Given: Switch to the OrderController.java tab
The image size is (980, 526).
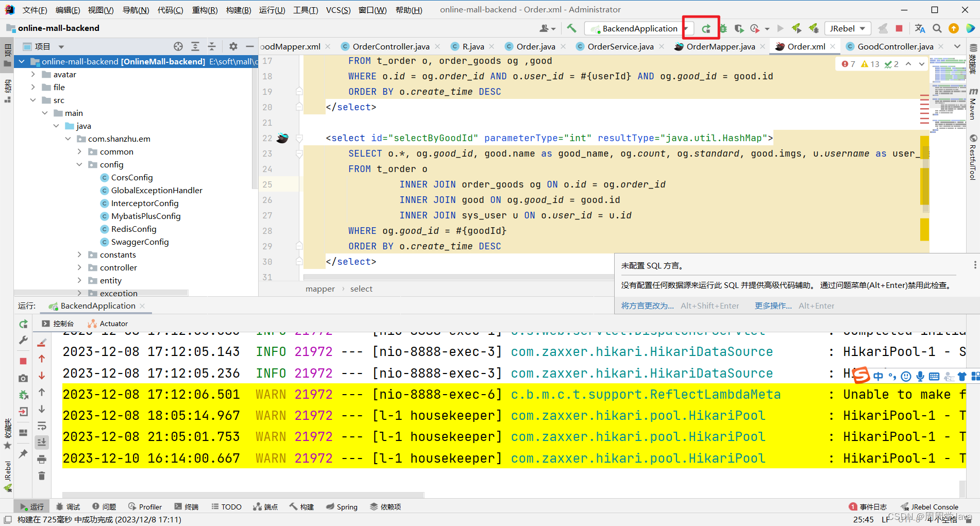Looking at the screenshot, I should click(x=391, y=46).
